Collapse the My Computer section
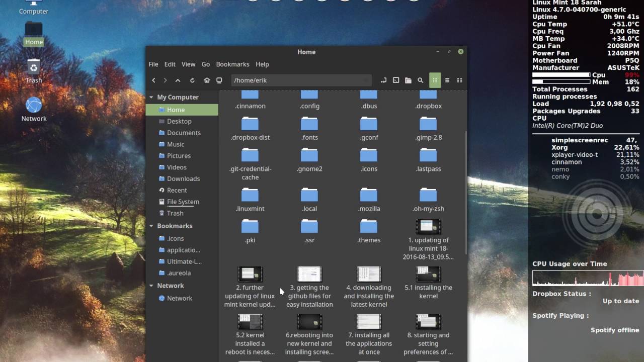Viewport: 644px width, 362px height. [x=151, y=97]
